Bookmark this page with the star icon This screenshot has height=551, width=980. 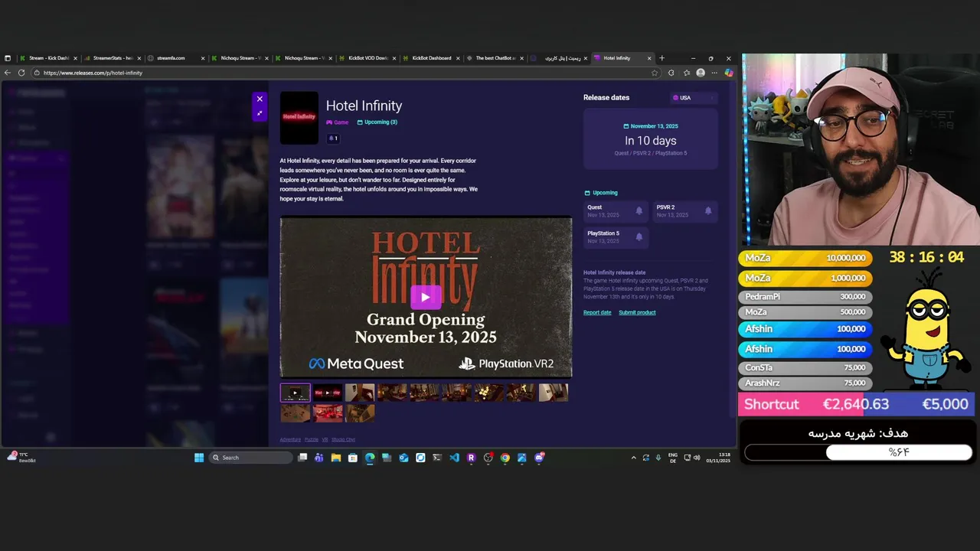[x=655, y=73]
